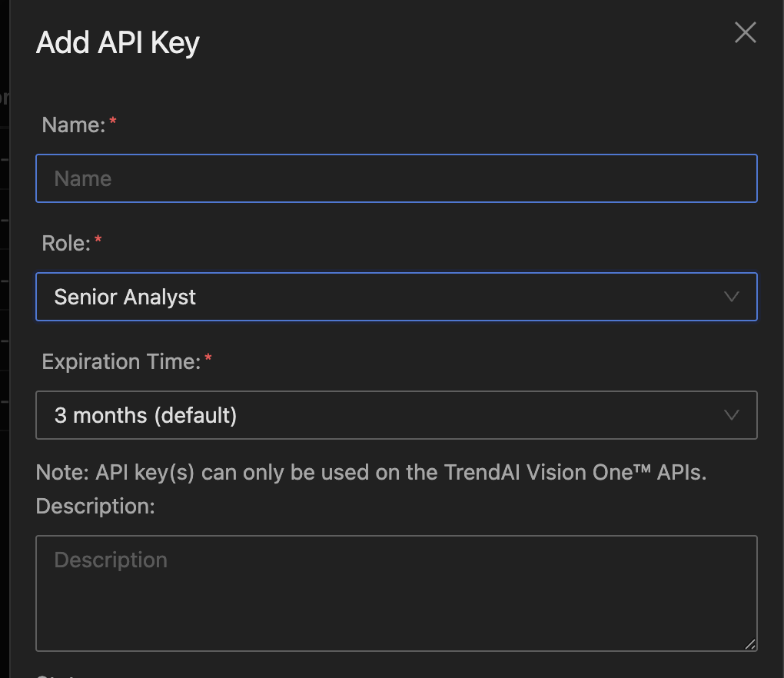Select the "3 months (default)" value text
784x678 pixels.
(x=145, y=415)
